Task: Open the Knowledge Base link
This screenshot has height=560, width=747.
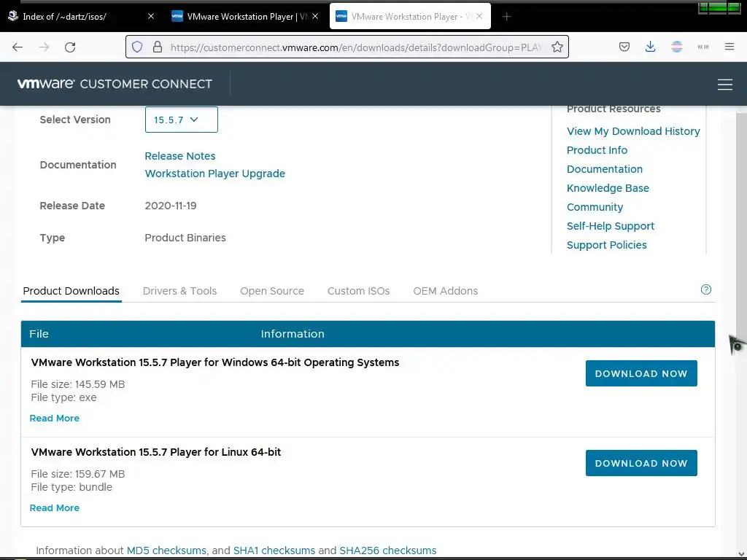Action: 608,188
